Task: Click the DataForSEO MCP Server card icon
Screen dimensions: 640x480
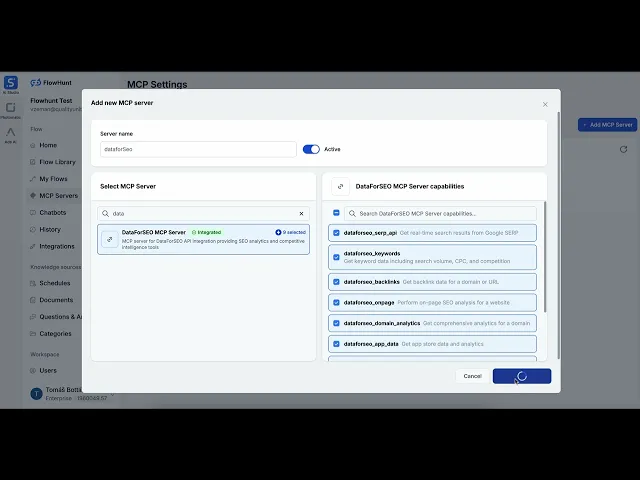Action: pos(110,240)
